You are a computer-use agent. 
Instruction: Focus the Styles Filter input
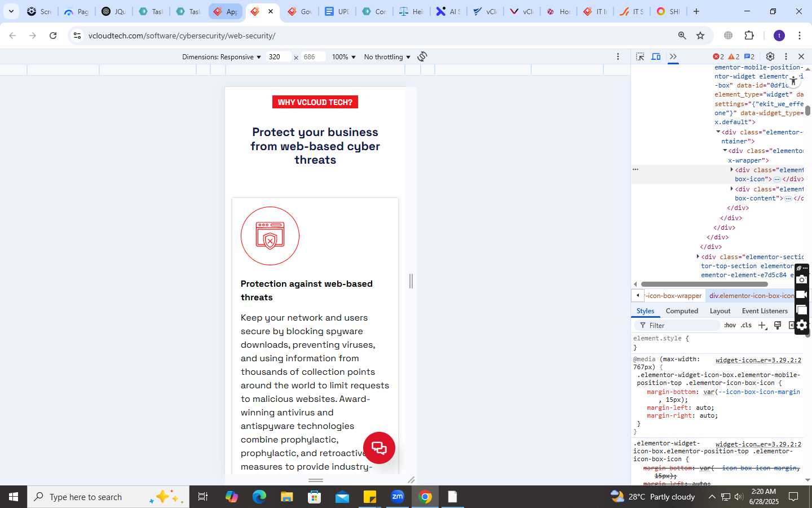tap(678, 326)
